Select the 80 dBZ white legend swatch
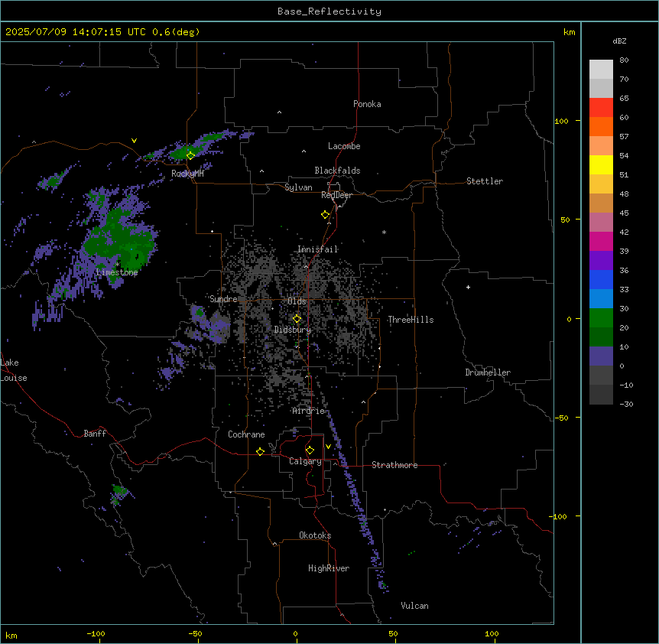This screenshot has height=644, width=659. pyautogui.click(x=601, y=70)
